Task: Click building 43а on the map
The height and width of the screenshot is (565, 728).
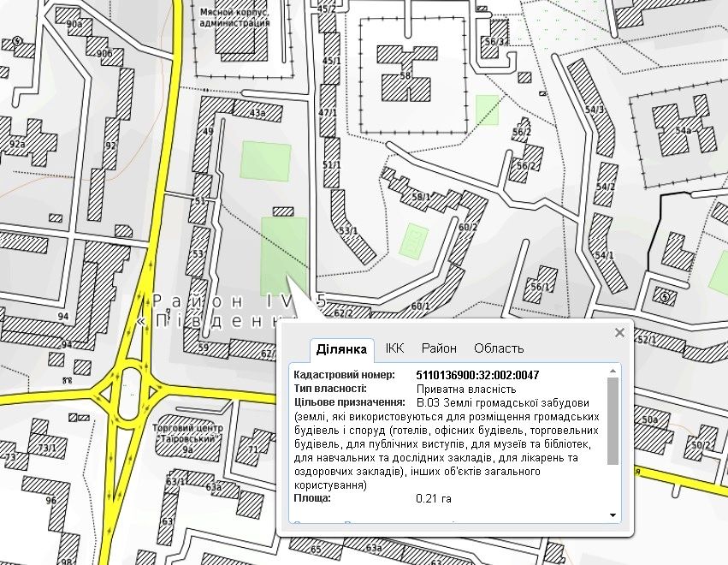Action: point(257,111)
